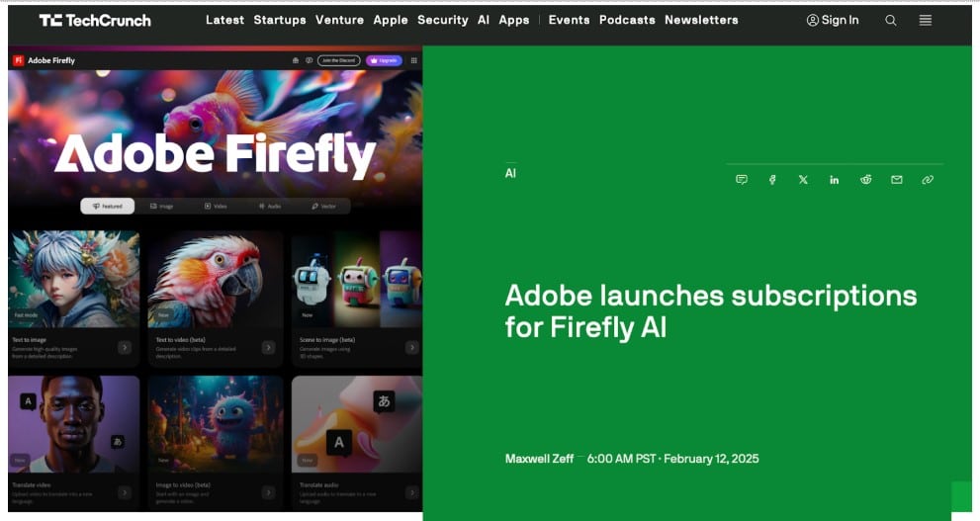Open Maxwell Zeff author page
The image size is (980, 521).
[x=539, y=459]
